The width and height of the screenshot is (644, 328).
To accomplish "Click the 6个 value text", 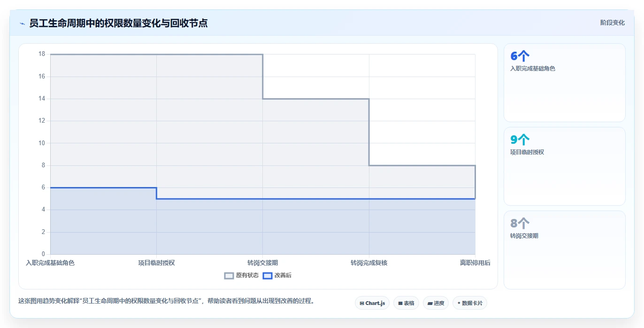I will [x=520, y=56].
